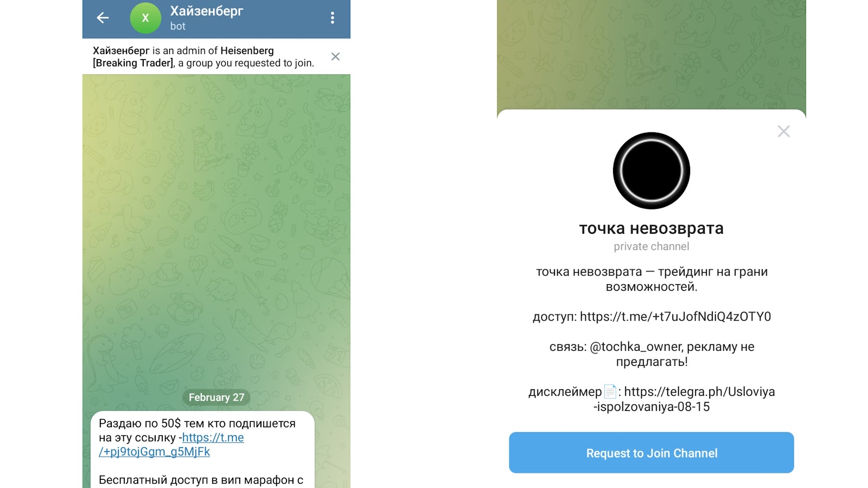
Task: Open the three-dot menu in the chat header
Action: (333, 18)
